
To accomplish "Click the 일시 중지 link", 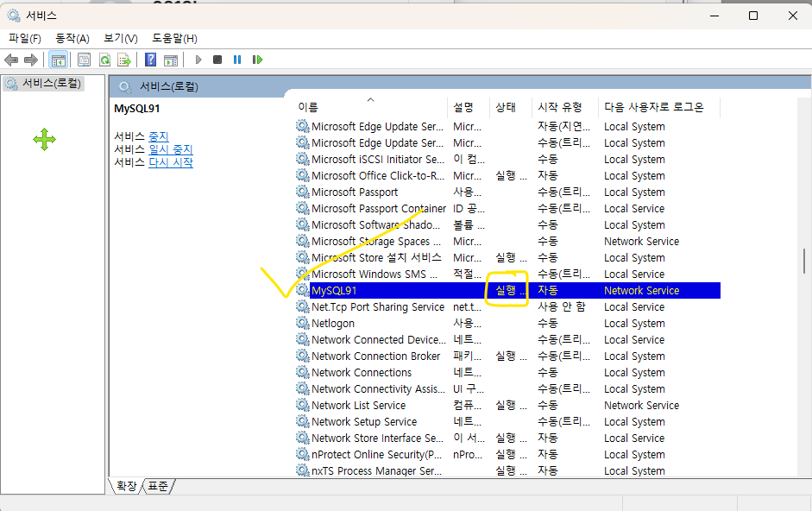I will pyautogui.click(x=171, y=149).
